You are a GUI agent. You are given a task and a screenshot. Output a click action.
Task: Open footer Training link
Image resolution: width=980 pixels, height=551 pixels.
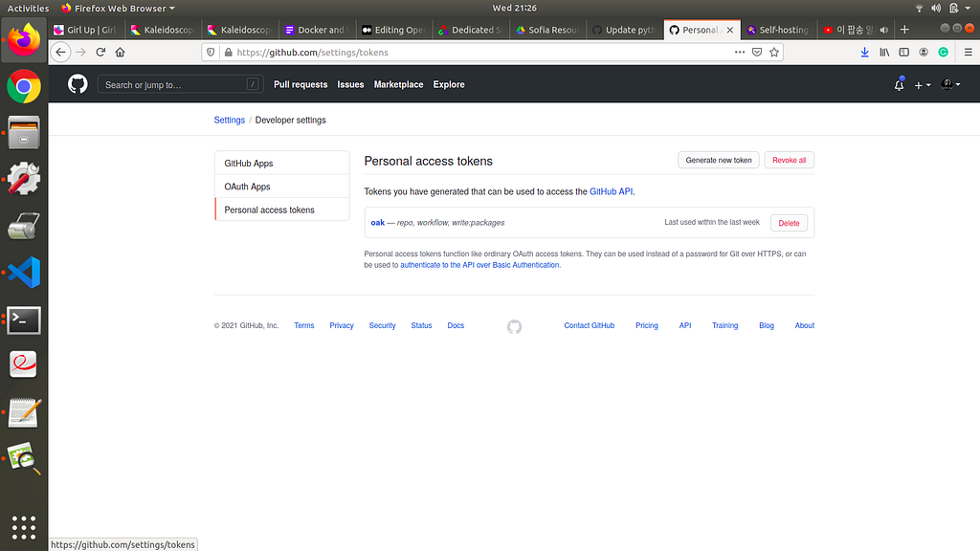click(725, 325)
